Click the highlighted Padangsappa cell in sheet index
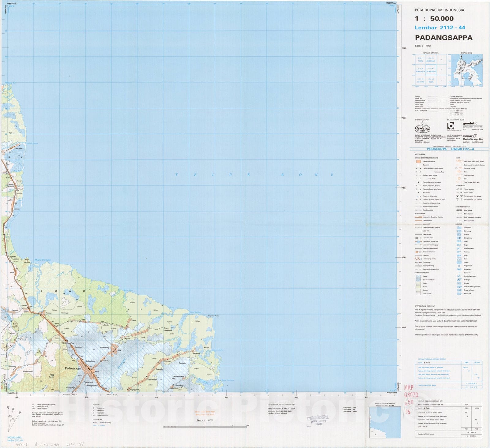Image resolution: width=490 pixels, height=448 pixels. point(431,70)
